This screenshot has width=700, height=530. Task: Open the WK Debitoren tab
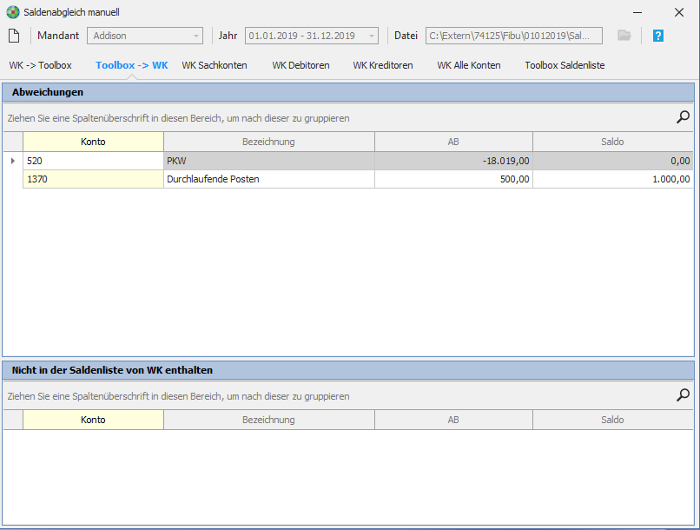click(301, 65)
